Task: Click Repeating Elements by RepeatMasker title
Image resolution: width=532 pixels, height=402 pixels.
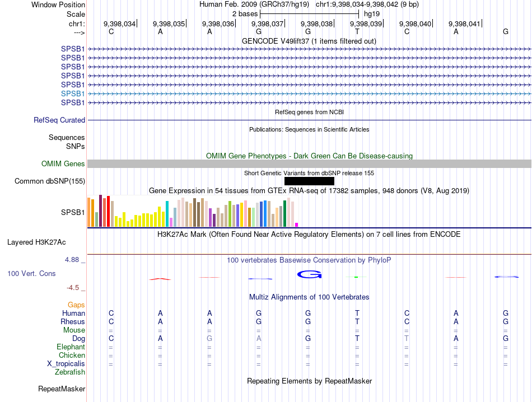Action: tap(309, 381)
